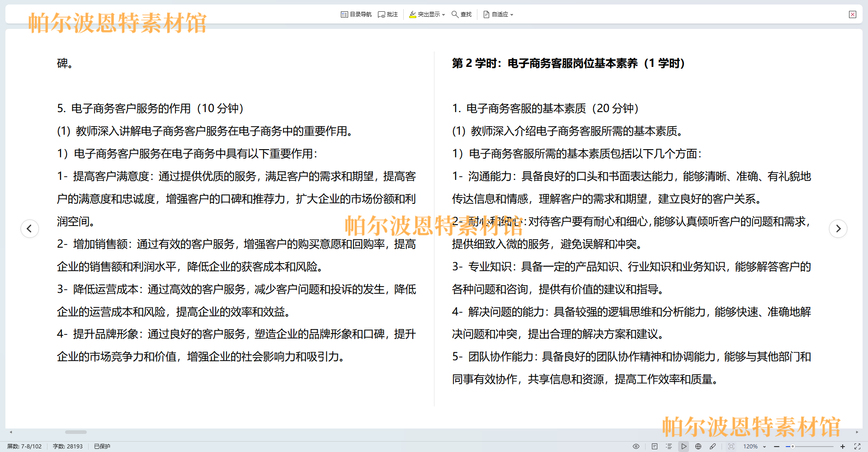The width and height of the screenshot is (868, 452).
Task: Click the text 2- 增加销售额
Action: (x=93, y=244)
